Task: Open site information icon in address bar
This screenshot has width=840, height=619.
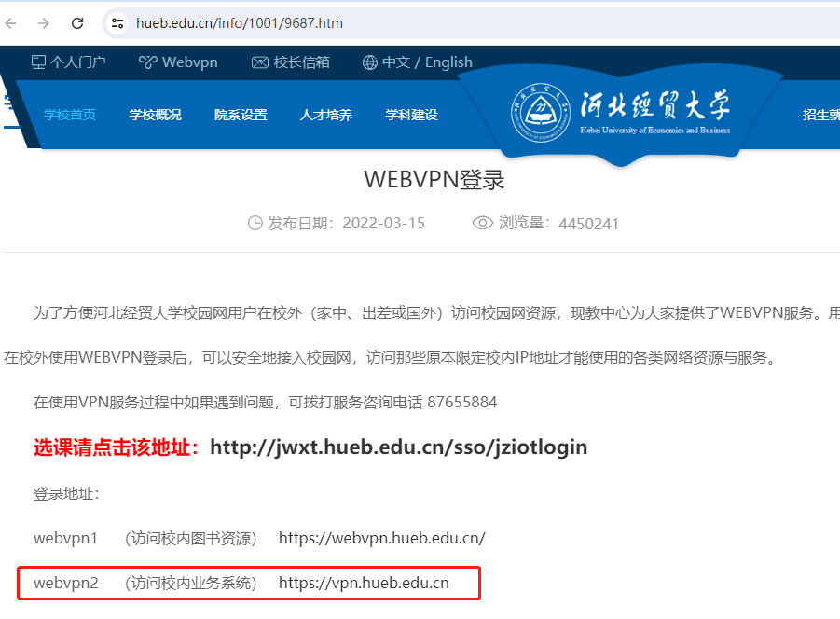Action: [117, 23]
